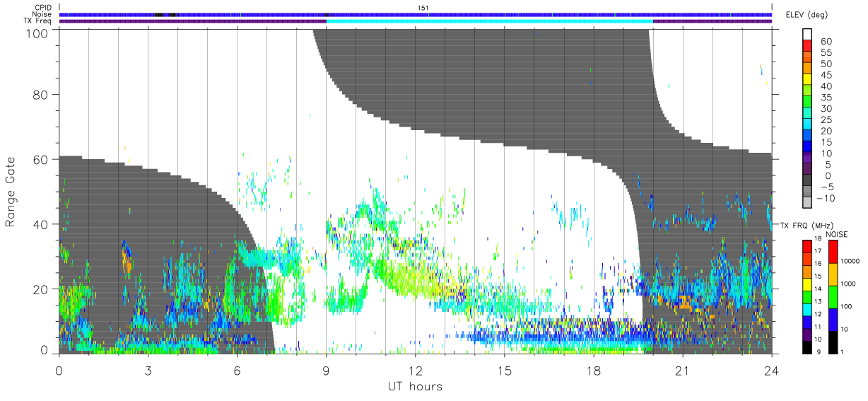This screenshot has height=401, width=868.
Task: Select the 'TX Freq' row label at top left
Action: [39, 21]
